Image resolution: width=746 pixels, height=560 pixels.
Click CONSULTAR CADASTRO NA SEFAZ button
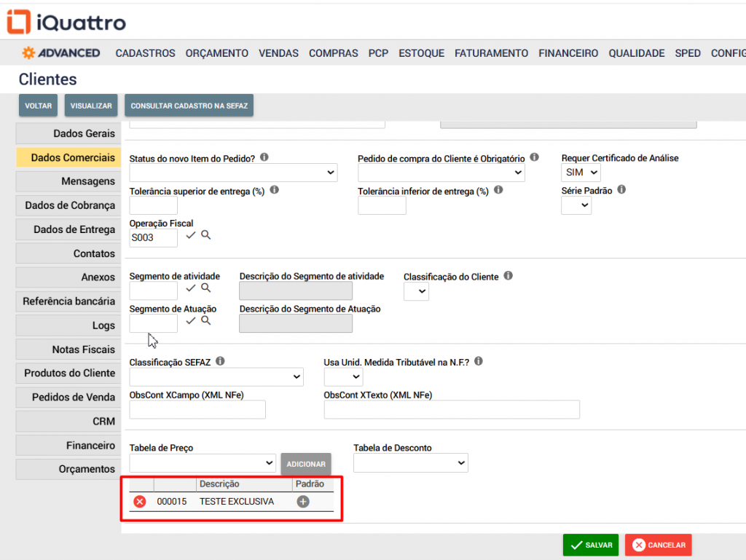tap(189, 106)
